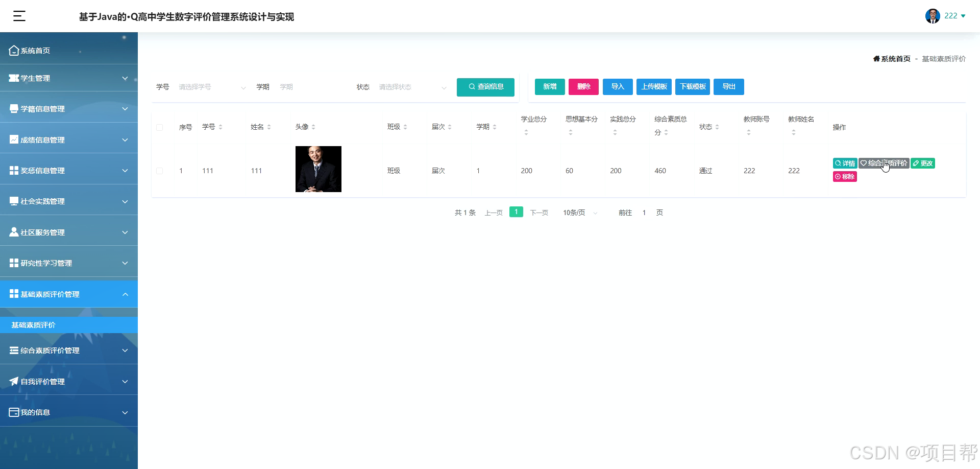Image resolution: width=980 pixels, height=469 pixels.
Task: Sort table by 状态 column arrows
Action: pyautogui.click(x=717, y=127)
